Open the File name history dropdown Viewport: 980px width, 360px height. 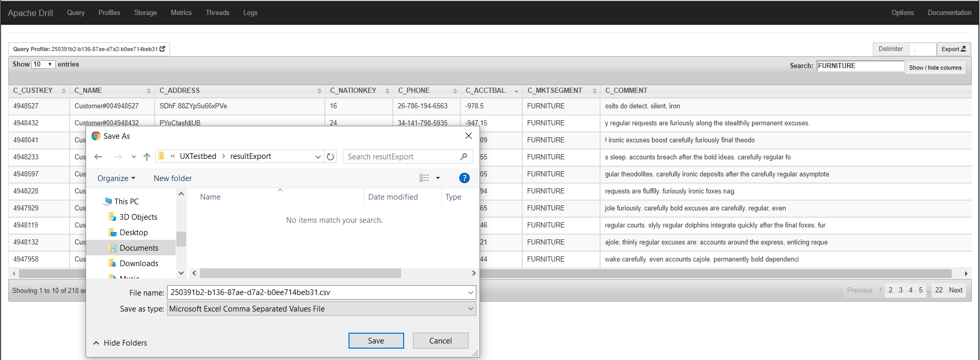(471, 292)
